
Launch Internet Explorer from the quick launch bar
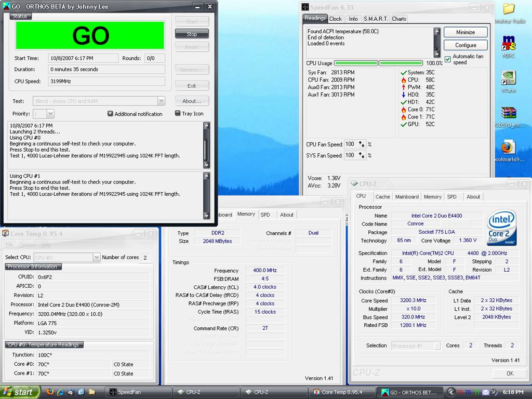[60, 392]
